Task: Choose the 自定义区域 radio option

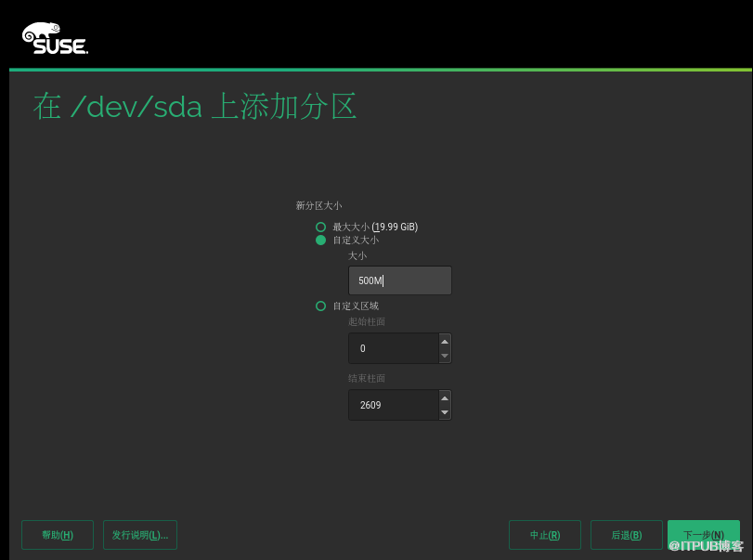Action: click(321, 306)
